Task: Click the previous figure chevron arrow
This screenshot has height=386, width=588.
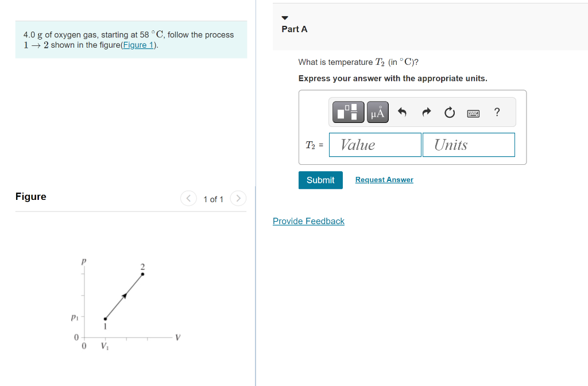Action: [189, 198]
